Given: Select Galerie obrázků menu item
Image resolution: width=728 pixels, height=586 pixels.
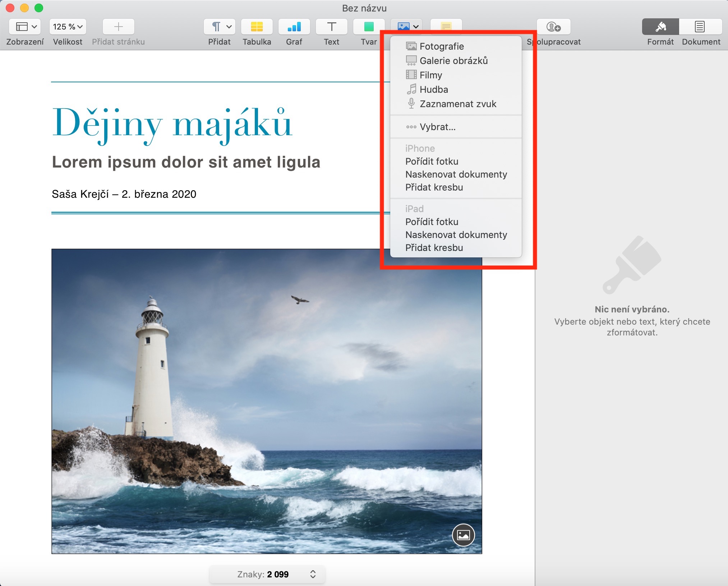Looking at the screenshot, I should click(453, 61).
